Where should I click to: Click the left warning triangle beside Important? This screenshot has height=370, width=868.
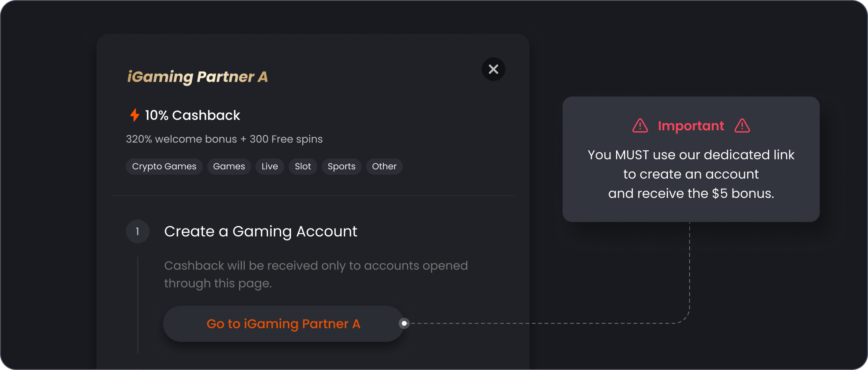[x=640, y=126]
